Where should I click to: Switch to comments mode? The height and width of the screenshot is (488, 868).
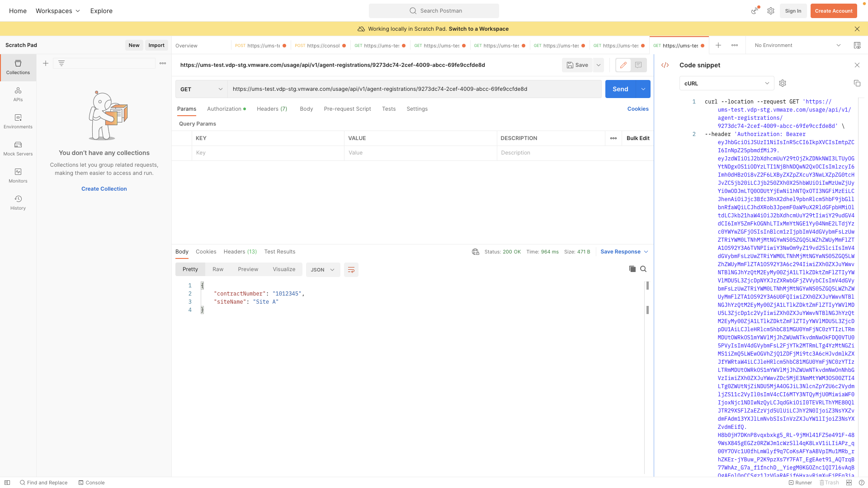(x=638, y=65)
